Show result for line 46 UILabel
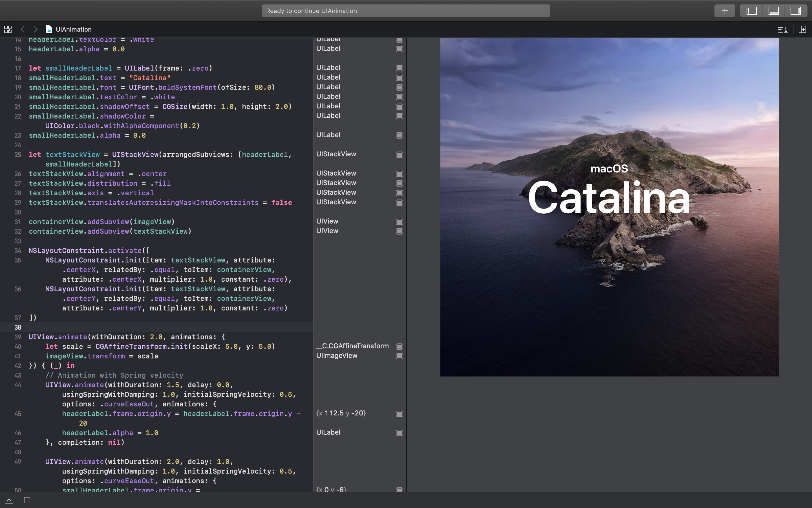The width and height of the screenshot is (812, 508). coord(399,433)
